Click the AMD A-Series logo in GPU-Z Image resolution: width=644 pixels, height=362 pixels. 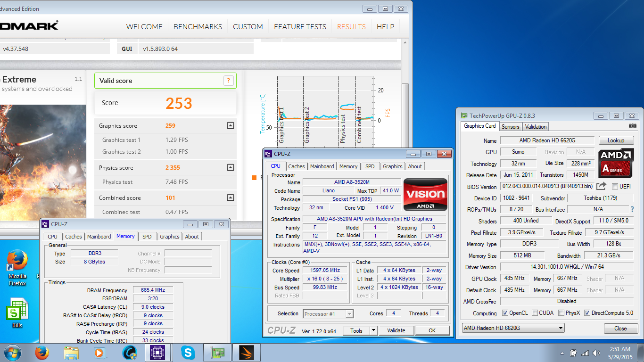[616, 163]
